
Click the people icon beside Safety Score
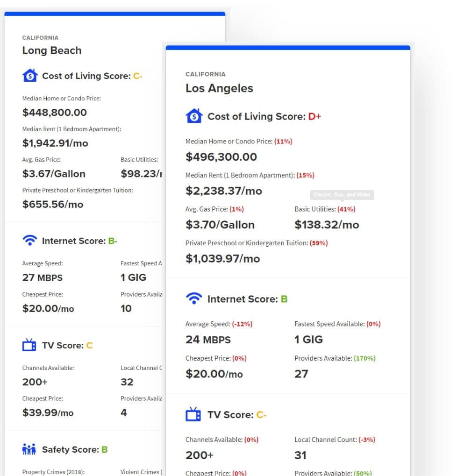(x=29, y=449)
